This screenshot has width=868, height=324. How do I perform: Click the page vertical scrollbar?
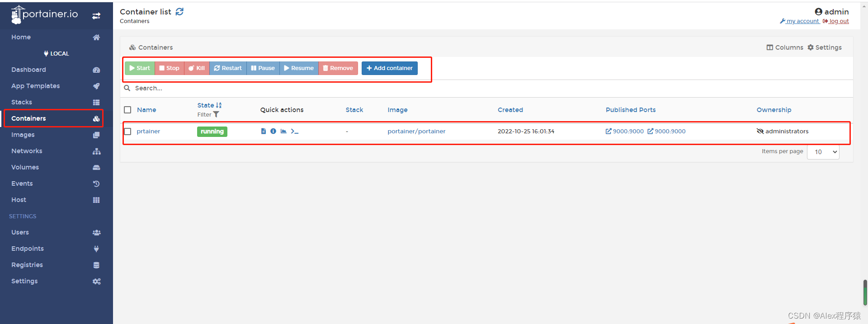click(x=865, y=293)
